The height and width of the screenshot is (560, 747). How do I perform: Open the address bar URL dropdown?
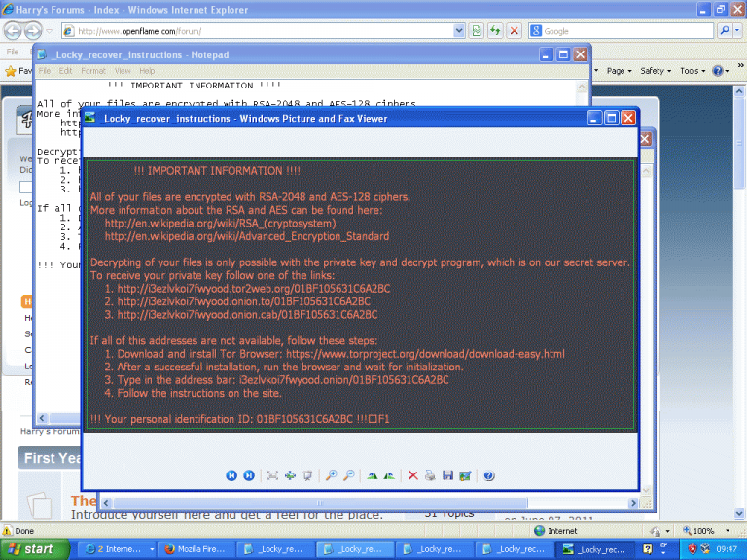click(x=459, y=31)
